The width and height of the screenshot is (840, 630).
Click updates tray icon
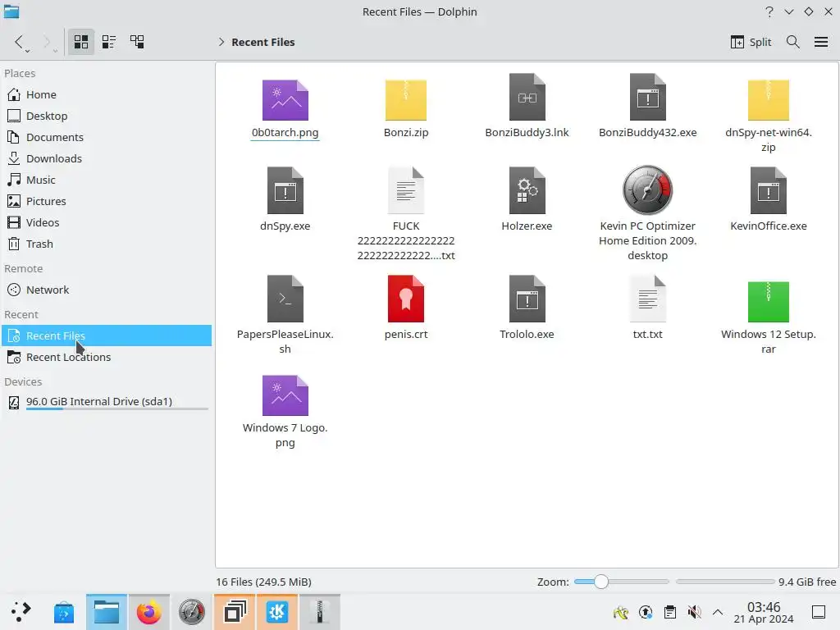[646, 612]
